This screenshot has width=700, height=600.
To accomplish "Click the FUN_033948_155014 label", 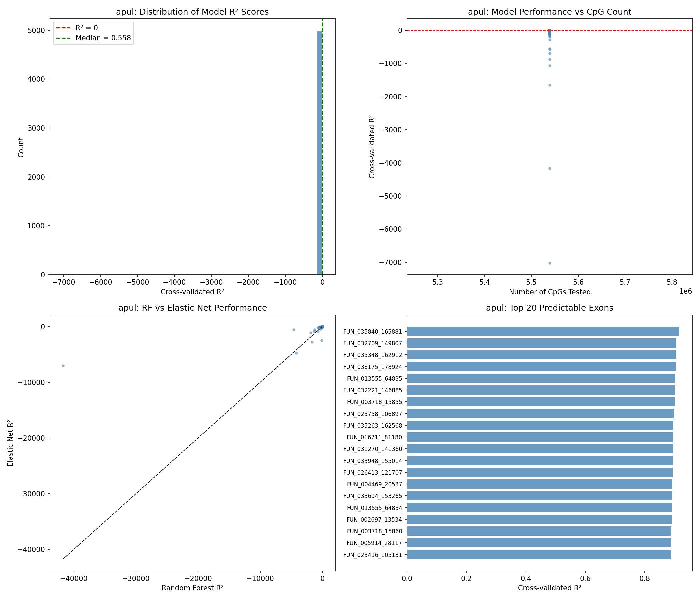I will (x=372, y=461).
